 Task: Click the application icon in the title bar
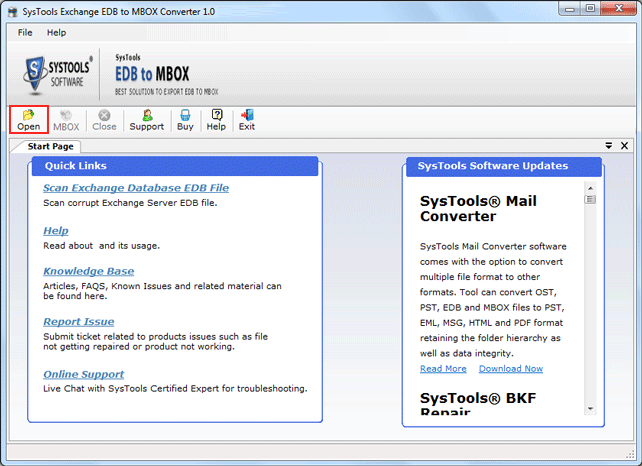13,11
